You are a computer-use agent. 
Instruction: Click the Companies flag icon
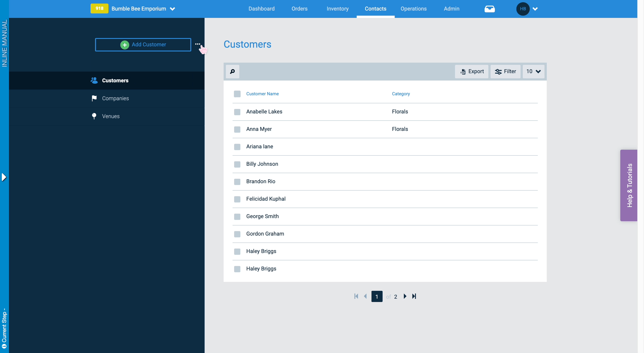[94, 98]
